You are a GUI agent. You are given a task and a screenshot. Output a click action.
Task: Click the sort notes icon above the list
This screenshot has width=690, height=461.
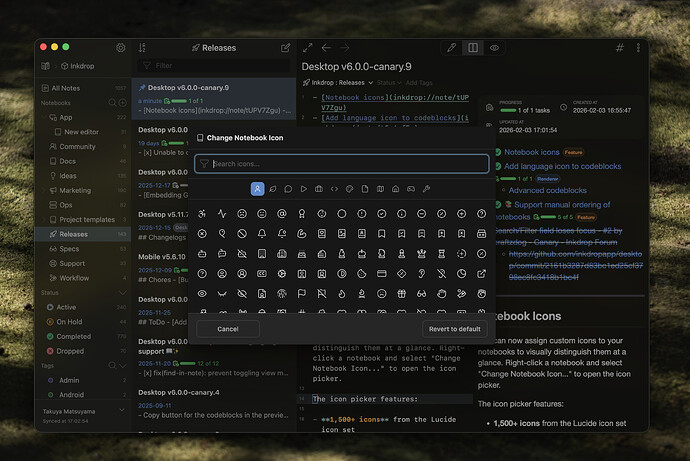point(142,47)
